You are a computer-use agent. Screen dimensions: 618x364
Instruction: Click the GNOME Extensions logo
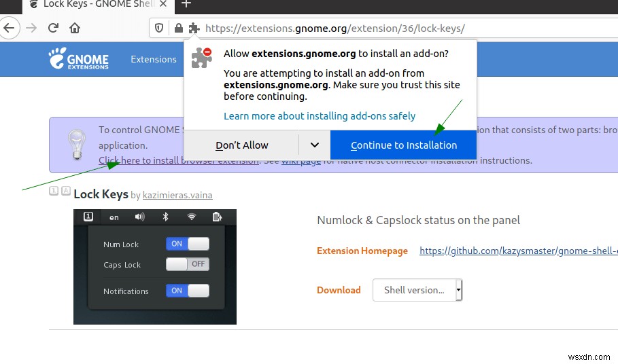78,58
